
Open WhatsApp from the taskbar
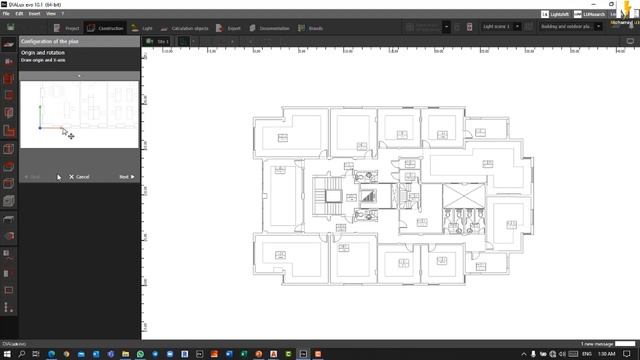(x=140, y=354)
